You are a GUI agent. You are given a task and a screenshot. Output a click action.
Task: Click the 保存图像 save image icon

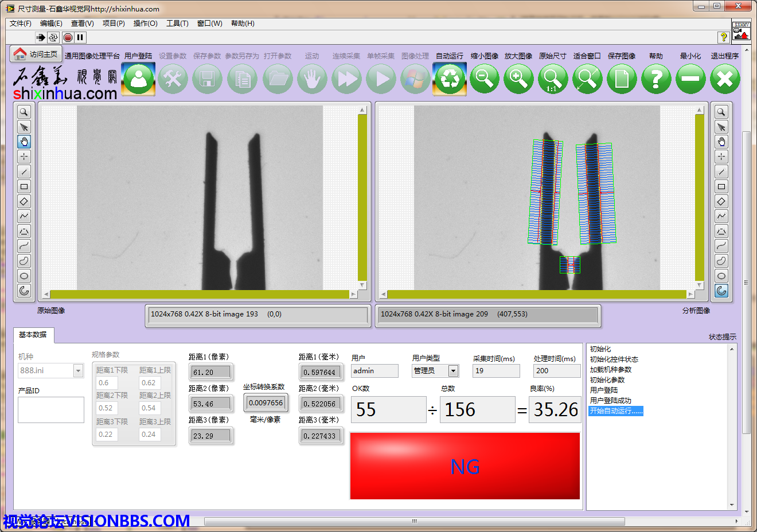click(x=622, y=79)
